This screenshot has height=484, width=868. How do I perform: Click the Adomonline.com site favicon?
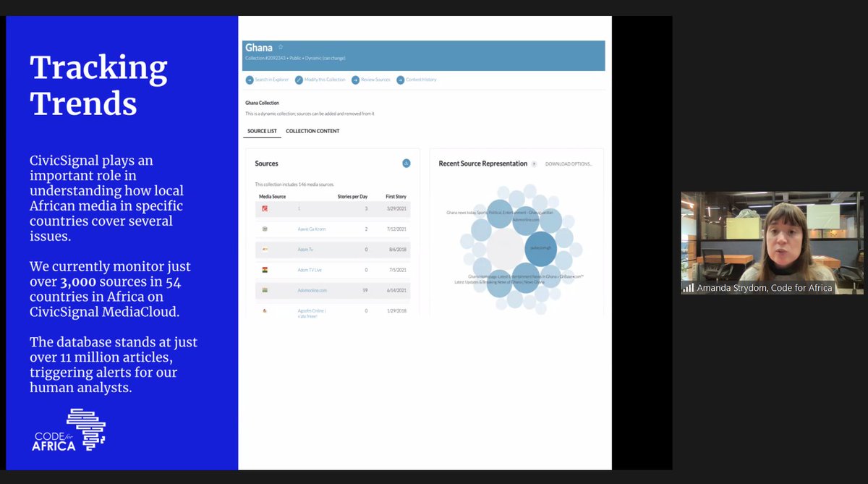263,289
